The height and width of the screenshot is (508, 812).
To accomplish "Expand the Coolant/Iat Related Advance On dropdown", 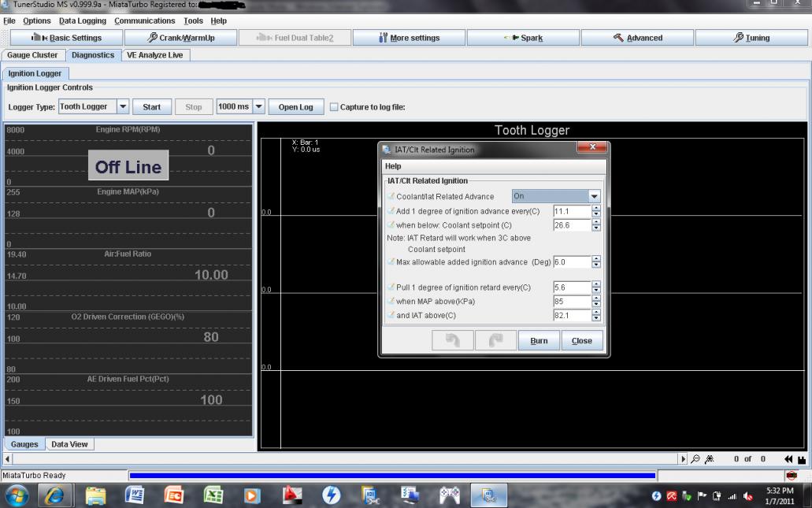I will pyautogui.click(x=594, y=196).
